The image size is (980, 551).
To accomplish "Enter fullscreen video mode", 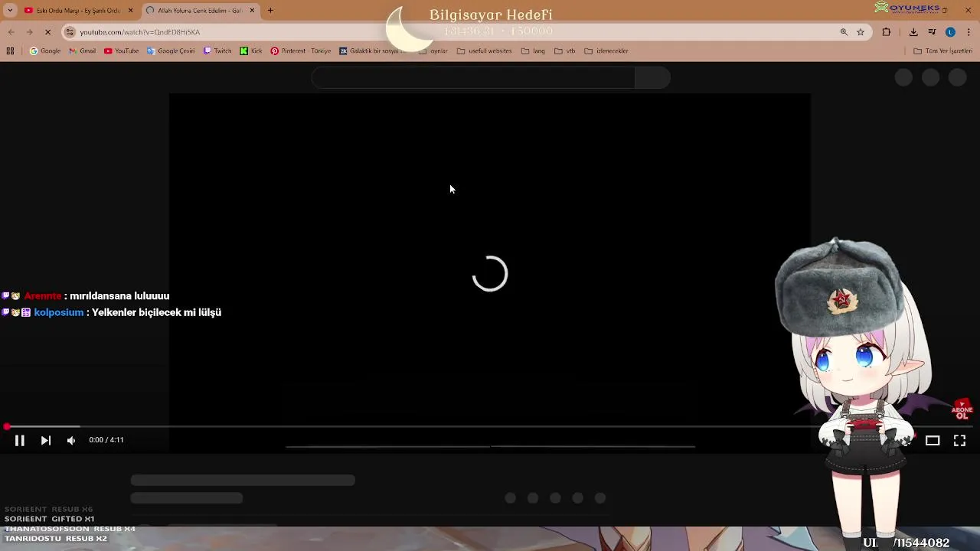I will (x=959, y=440).
